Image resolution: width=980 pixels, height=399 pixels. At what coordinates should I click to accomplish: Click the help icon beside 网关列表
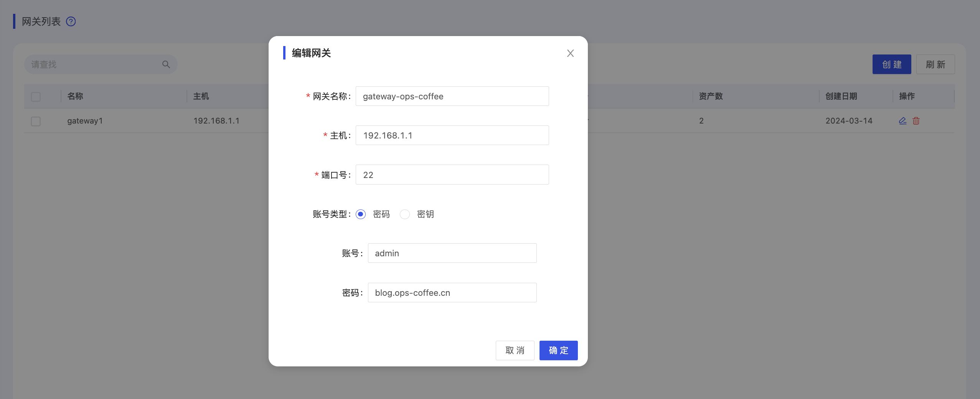point(71,21)
